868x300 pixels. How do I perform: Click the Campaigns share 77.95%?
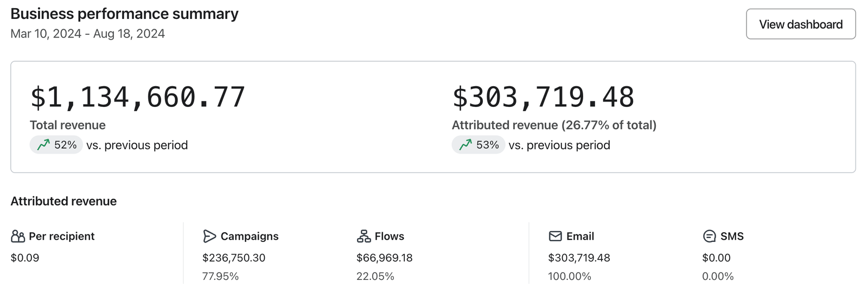[x=220, y=276]
